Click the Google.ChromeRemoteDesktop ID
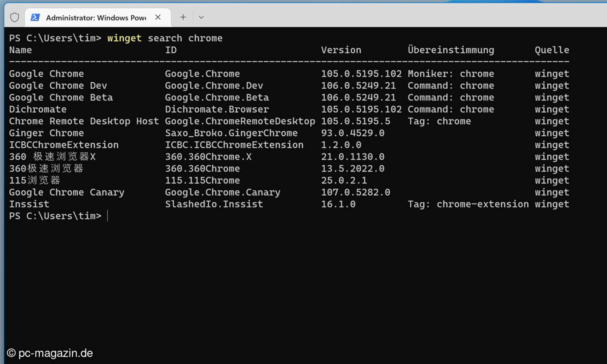Image resolution: width=607 pixels, height=364 pixels. coord(240,121)
